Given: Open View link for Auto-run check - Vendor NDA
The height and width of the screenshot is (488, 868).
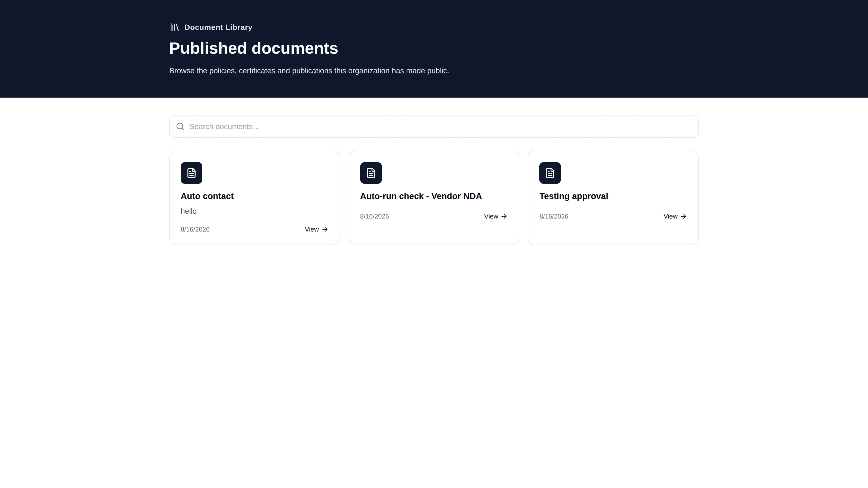Looking at the screenshot, I should (x=495, y=216).
